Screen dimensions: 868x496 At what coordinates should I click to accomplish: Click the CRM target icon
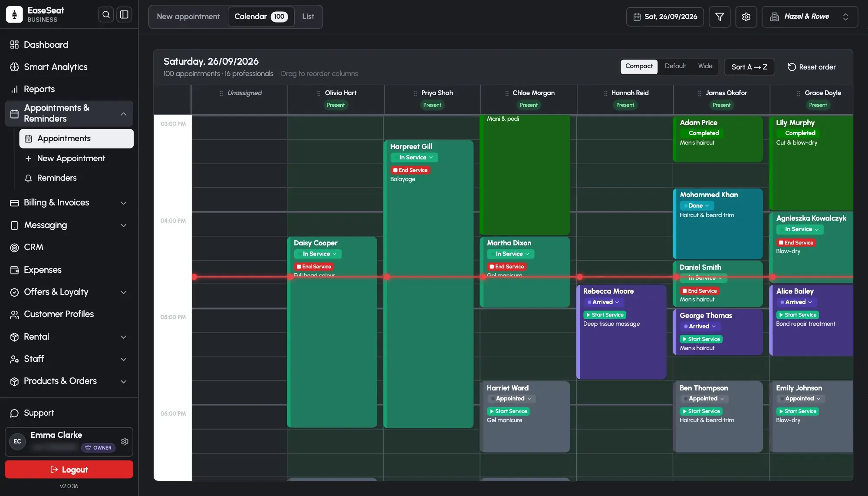point(14,247)
